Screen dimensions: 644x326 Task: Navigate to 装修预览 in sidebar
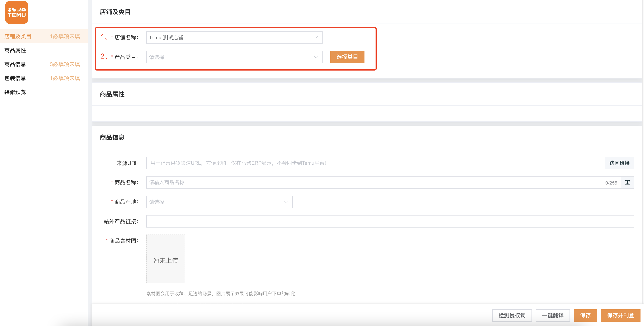pos(15,92)
